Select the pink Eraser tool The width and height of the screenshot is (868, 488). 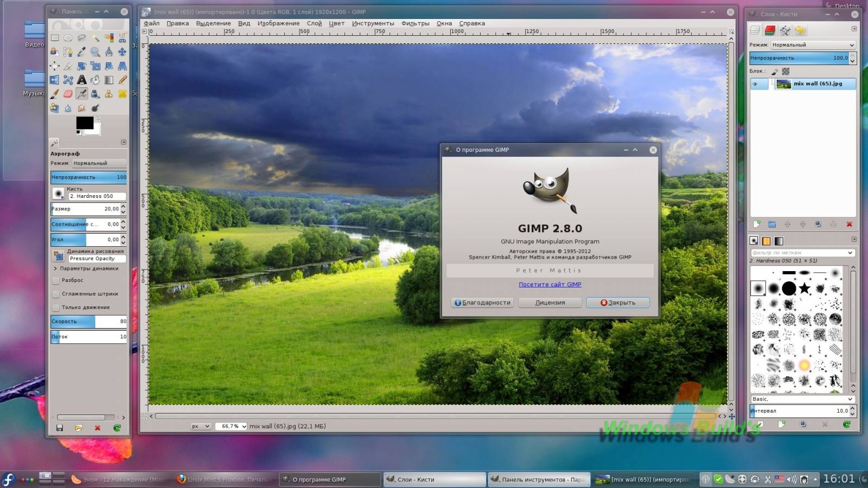coord(68,94)
